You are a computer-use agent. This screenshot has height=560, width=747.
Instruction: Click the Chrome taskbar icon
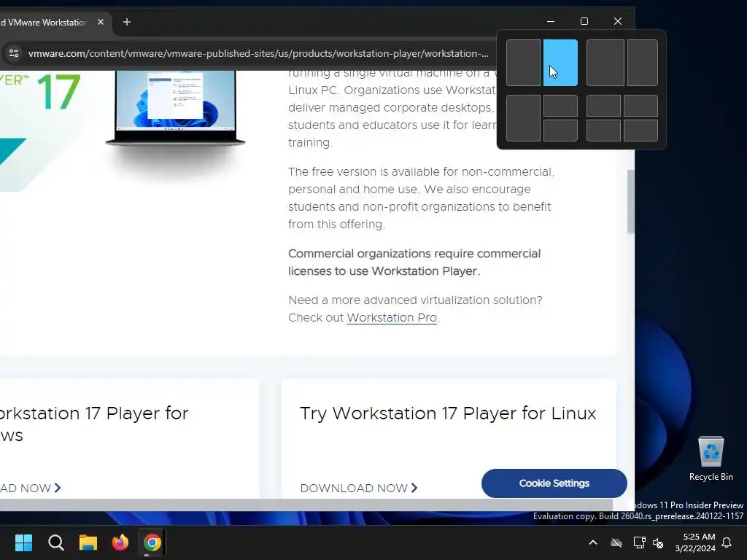pos(152,542)
